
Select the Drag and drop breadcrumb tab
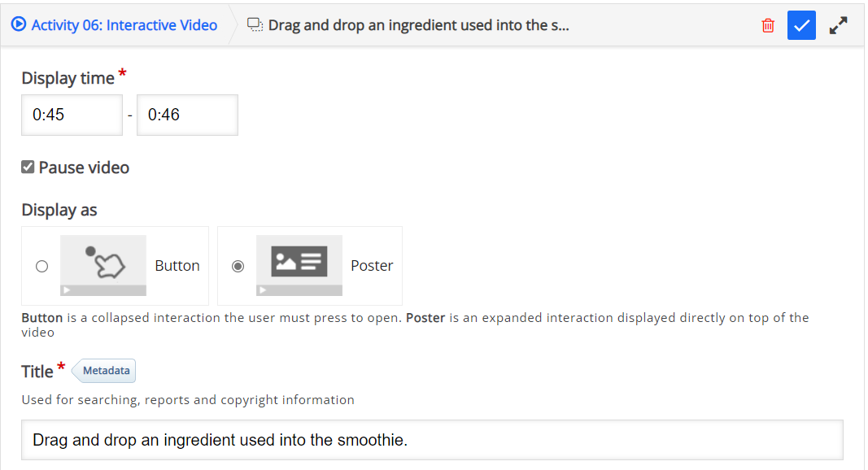(x=408, y=25)
